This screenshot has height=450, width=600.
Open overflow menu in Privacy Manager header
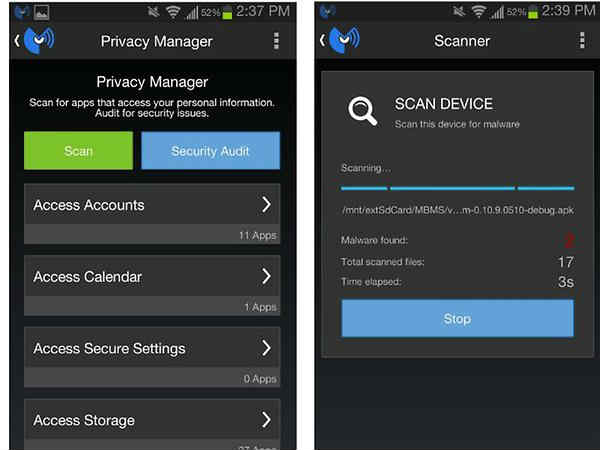click(x=276, y=41)
